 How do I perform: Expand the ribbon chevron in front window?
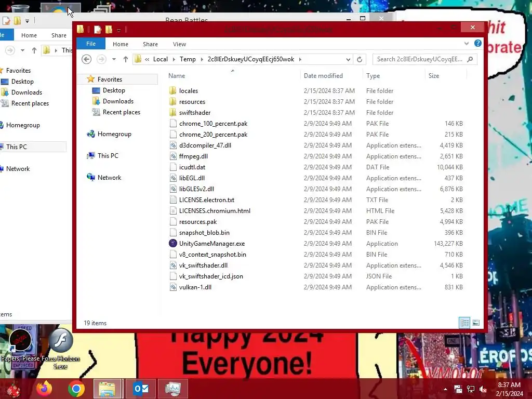(x=467, y=44)
